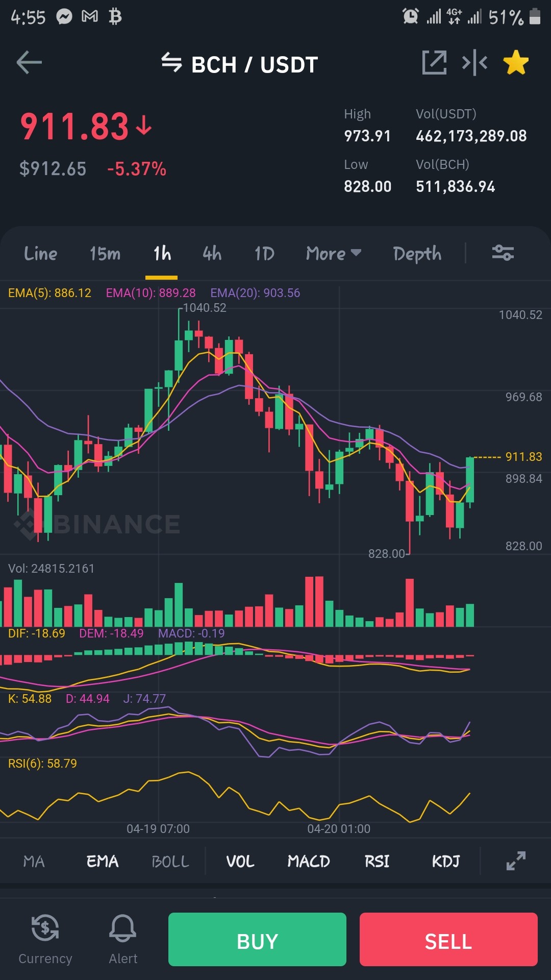Enable the BOLL indicator
The height and width of the screenshot is (980, 551).
pyautogui.click(x=170, y=861)
